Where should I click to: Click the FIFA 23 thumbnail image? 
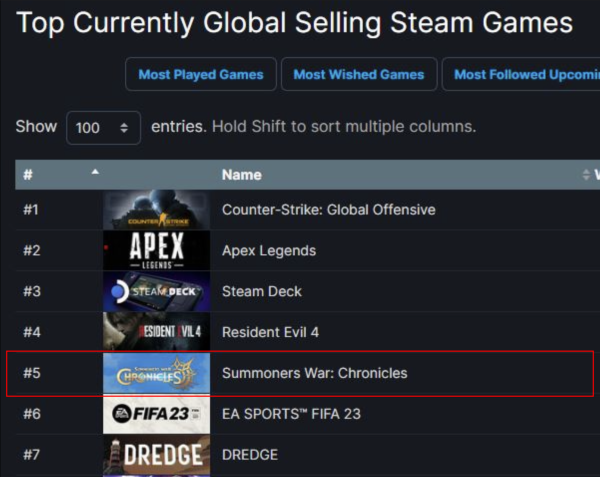pyautogui.click(x=156, y=414)
